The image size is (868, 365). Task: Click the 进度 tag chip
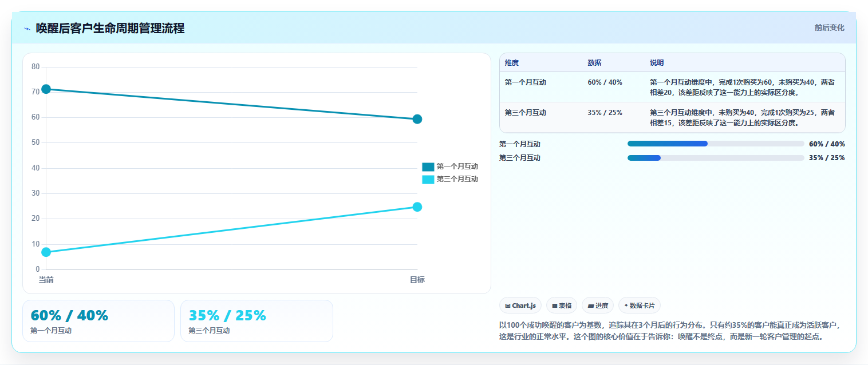pyautogui.click(x=598, y=306)
